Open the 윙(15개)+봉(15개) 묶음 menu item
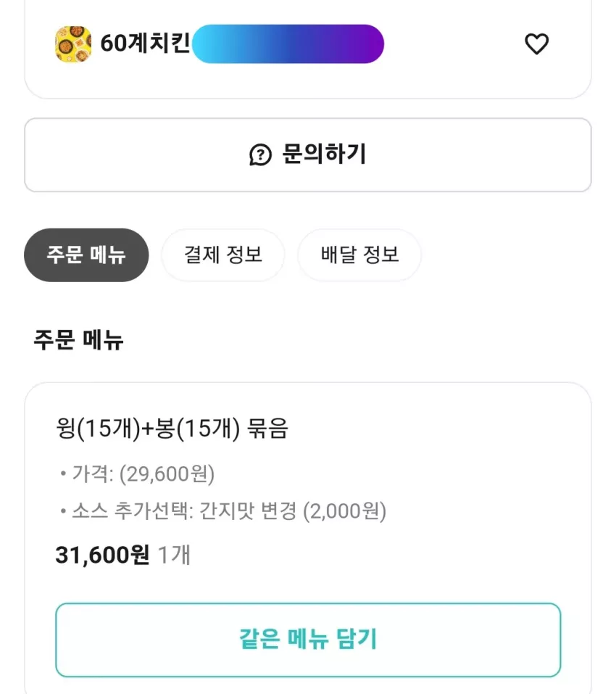Screen dimensions: 616x694 click(172, 429)
